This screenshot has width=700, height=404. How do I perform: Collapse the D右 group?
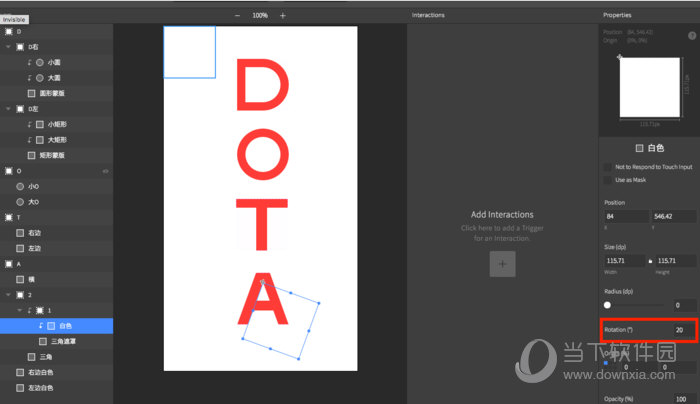(x=8, y=47)
